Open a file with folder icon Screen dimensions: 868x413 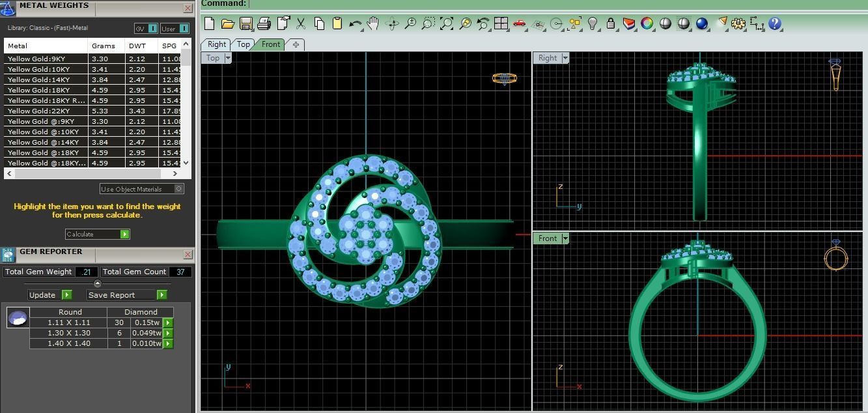(227, 23)
